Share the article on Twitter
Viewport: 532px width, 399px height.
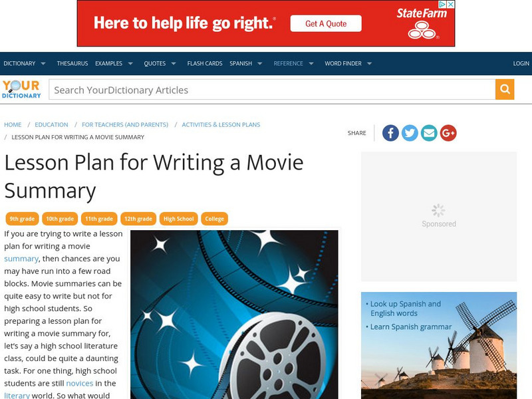pyautogui.click(x=410, y=133)
